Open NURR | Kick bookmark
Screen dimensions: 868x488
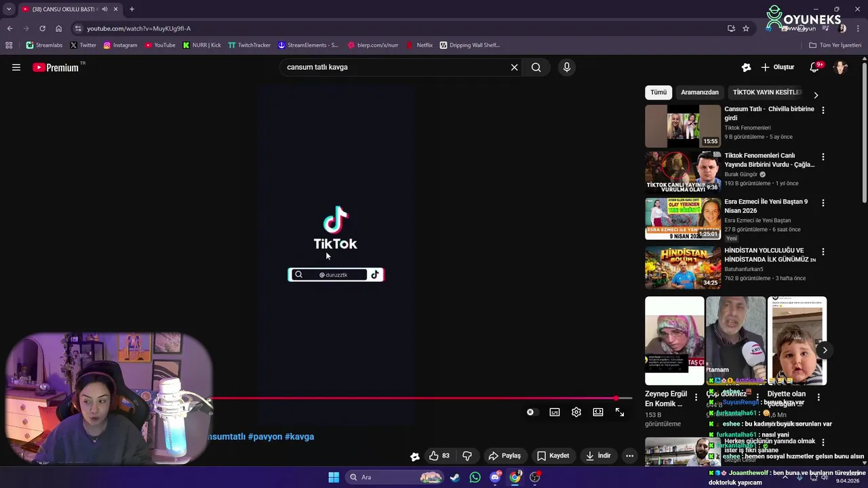coord(201,45)
